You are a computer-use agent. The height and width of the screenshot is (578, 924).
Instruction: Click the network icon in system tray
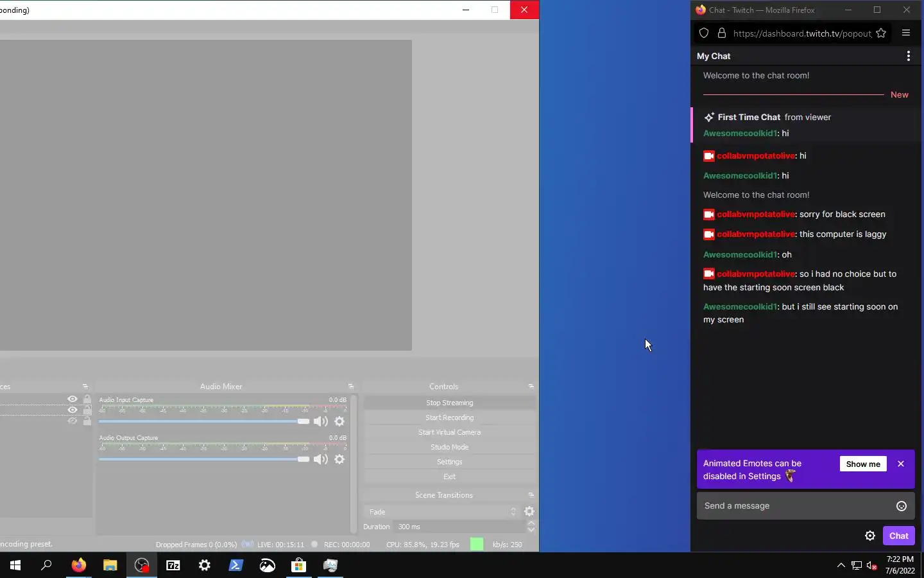(857, 566)
